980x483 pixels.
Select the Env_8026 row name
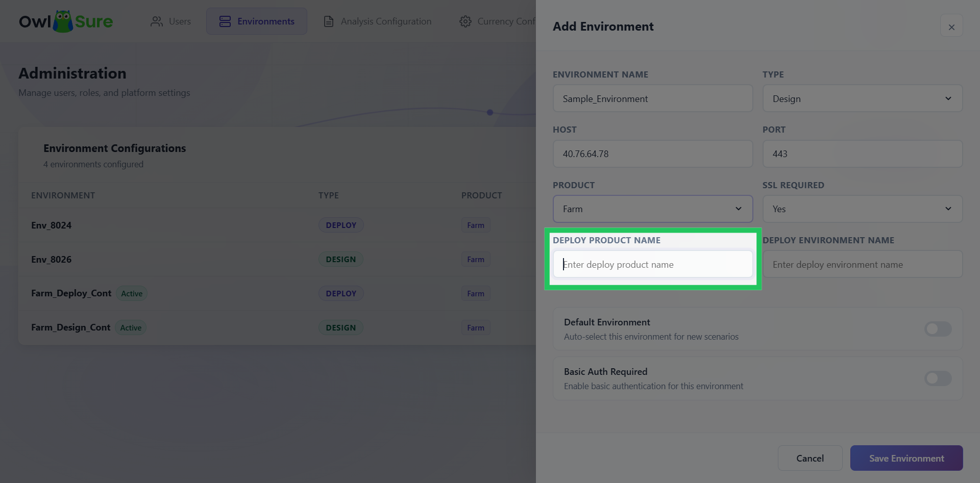point(51,260)
